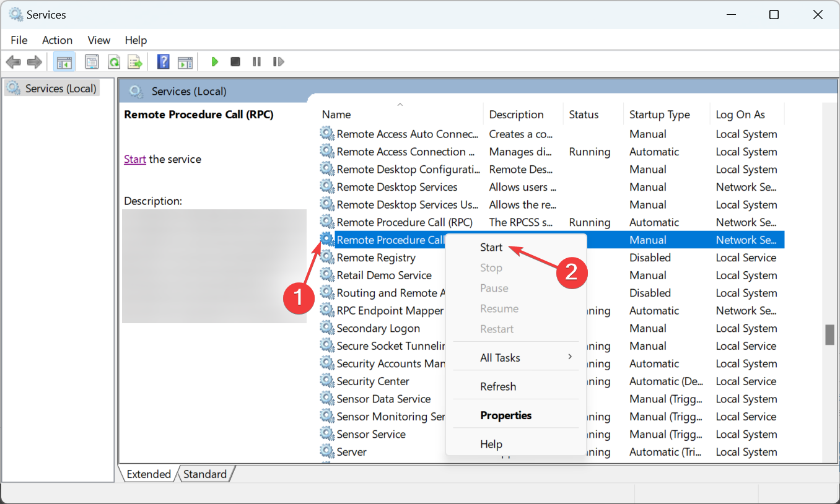Click the Stop Service square icon
Screen dimensions: 840x504
[x=235, y=62]
